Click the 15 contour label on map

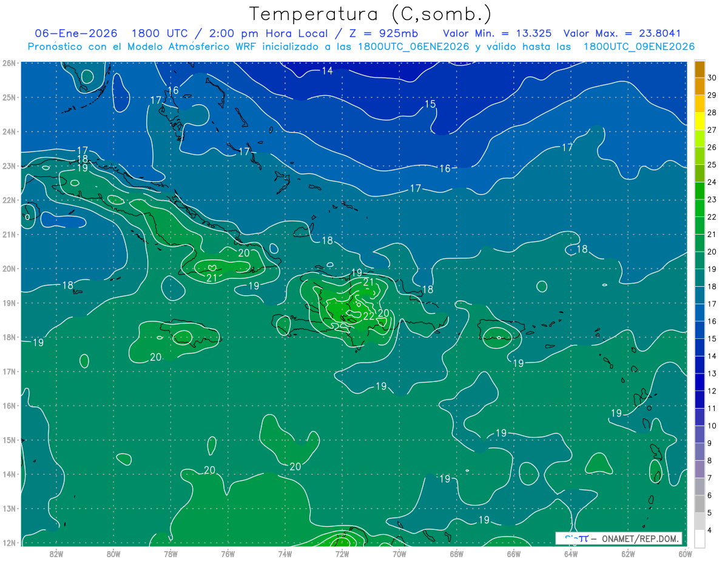click(x=430, y=104)
